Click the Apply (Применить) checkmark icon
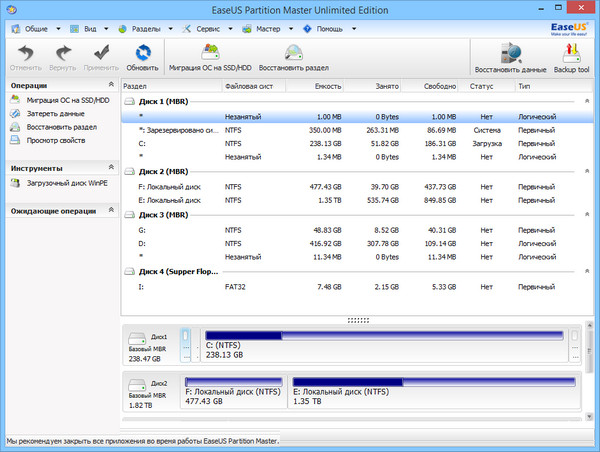Image resolution: width=600 pixels, height=452 pixels. [101, 54]
